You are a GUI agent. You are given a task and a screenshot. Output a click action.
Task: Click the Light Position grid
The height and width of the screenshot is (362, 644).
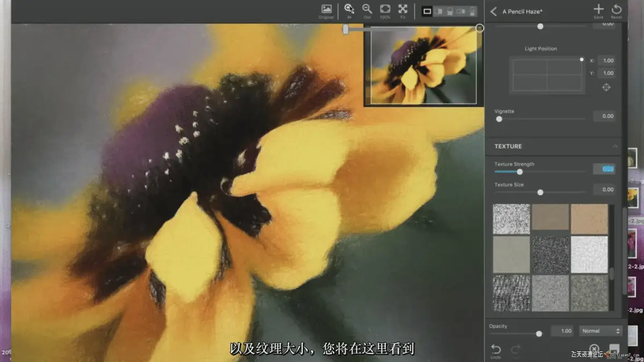[x=547, y=75]
